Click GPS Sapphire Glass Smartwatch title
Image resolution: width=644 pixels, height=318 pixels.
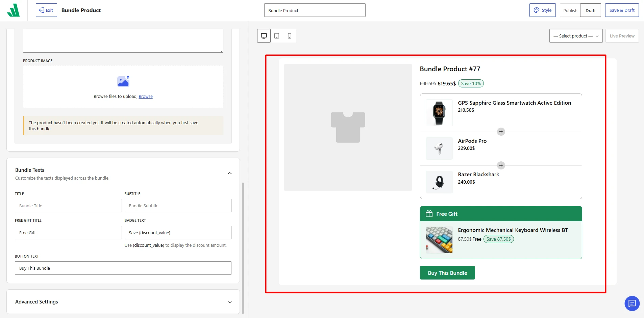515,103
